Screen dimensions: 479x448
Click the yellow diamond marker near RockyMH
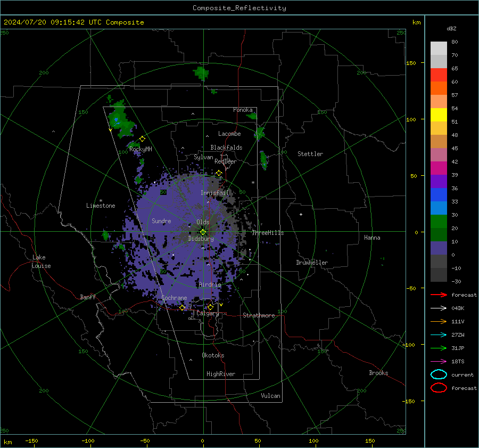click(x=142, y=139)
